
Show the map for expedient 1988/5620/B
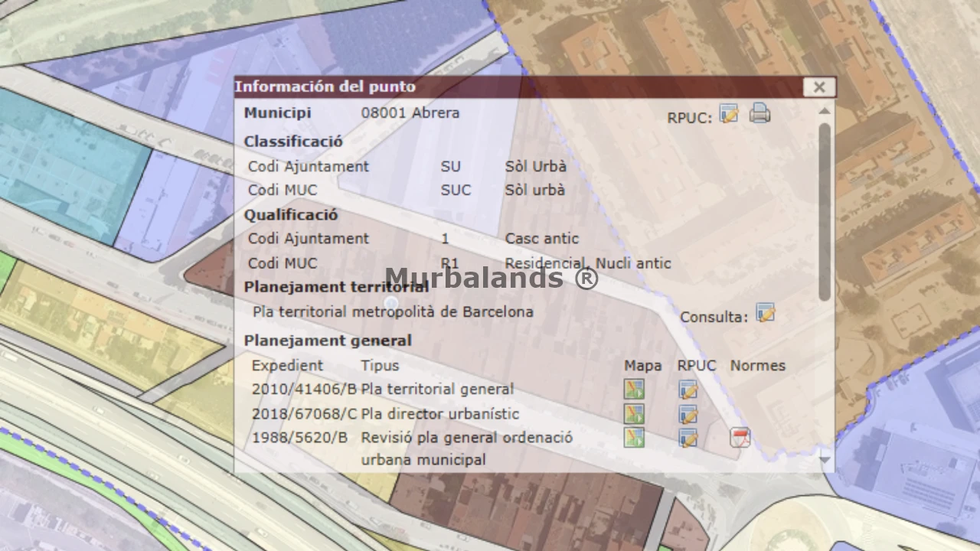(x=633, y=438)
